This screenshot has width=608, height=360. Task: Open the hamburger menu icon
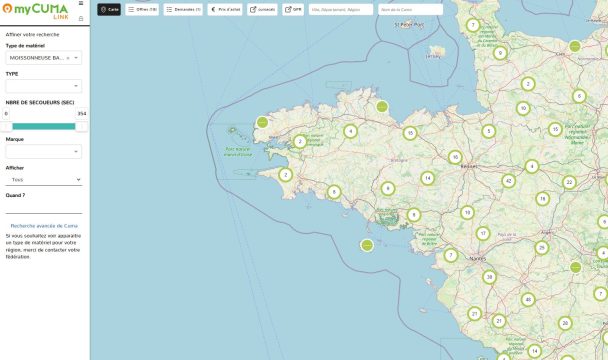coord(81,3)
